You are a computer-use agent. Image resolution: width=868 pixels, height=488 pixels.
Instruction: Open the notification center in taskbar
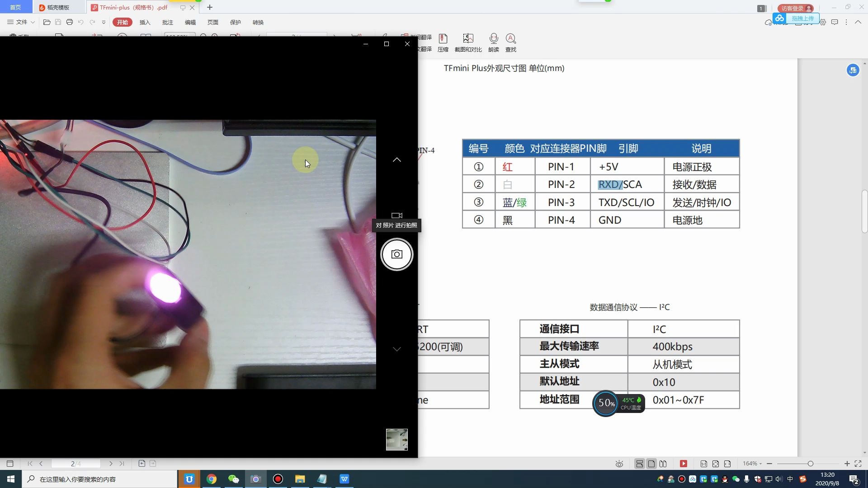pyautogui.click(x=854, y=479)
